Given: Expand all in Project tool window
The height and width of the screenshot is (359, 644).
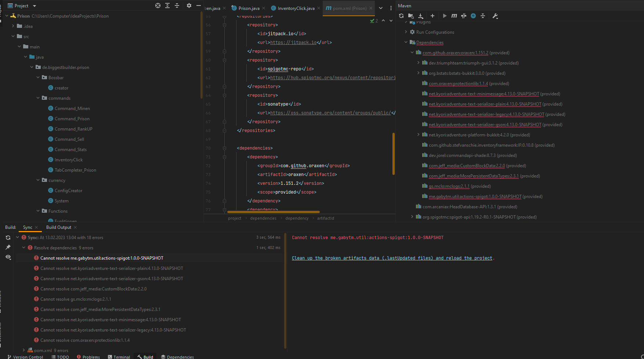Looking at the screenshot, I should coord(167,6).
